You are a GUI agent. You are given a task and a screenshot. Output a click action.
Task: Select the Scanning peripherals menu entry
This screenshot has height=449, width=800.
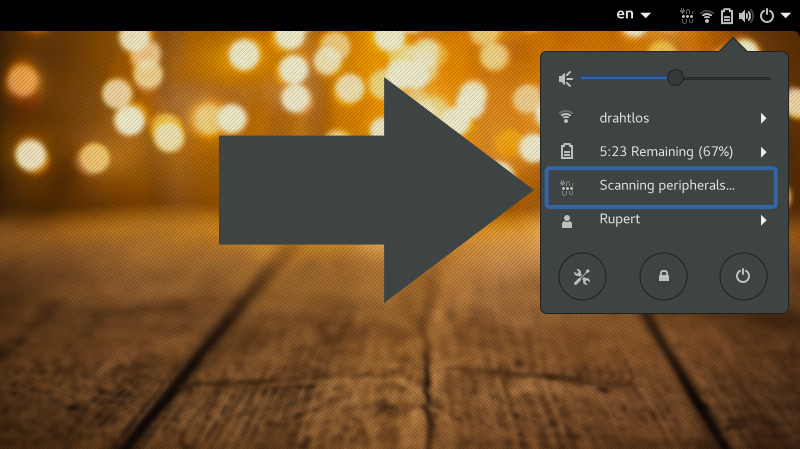pos(661,187)
